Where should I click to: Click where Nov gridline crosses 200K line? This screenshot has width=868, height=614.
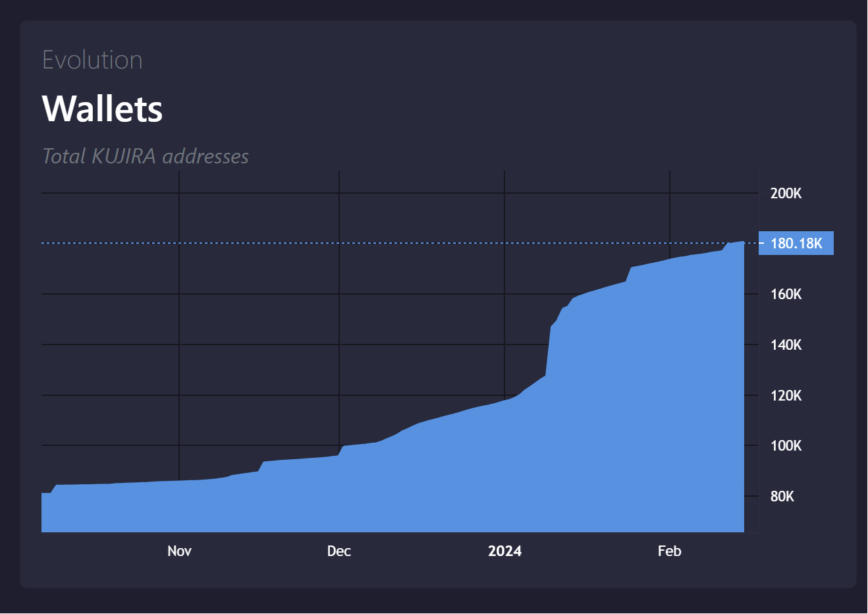click(x=179, y=193)
